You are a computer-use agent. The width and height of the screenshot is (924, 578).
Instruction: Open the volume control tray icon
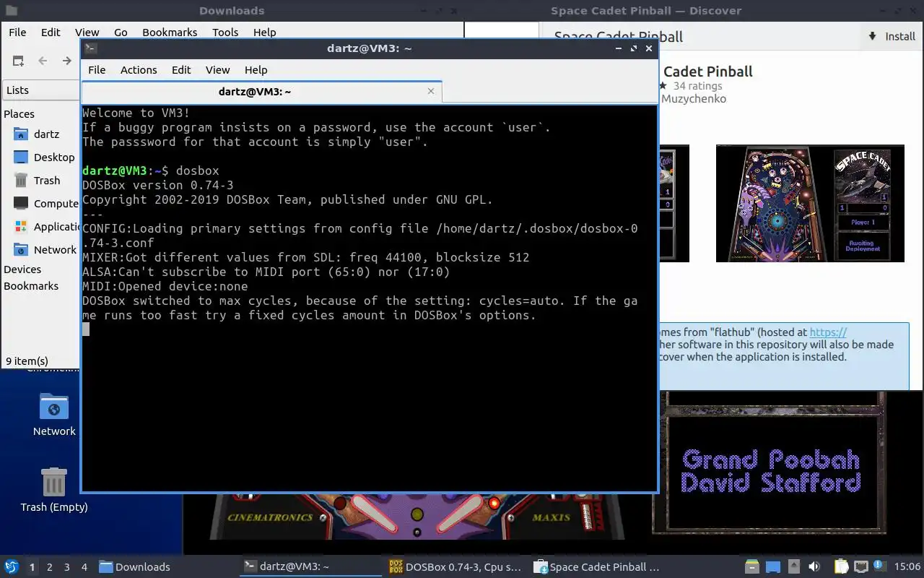tap(814, 567)
